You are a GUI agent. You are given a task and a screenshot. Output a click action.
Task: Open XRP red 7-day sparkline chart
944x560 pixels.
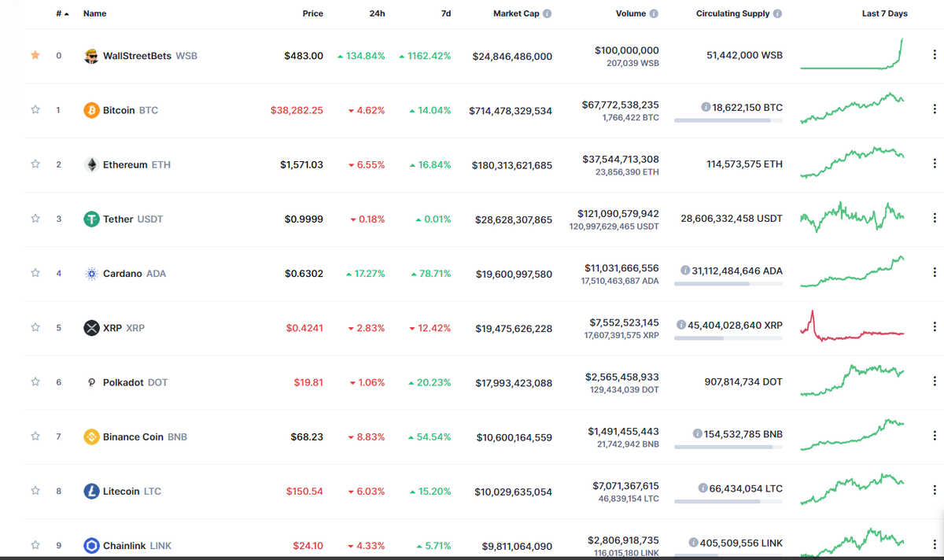(852, 326)
